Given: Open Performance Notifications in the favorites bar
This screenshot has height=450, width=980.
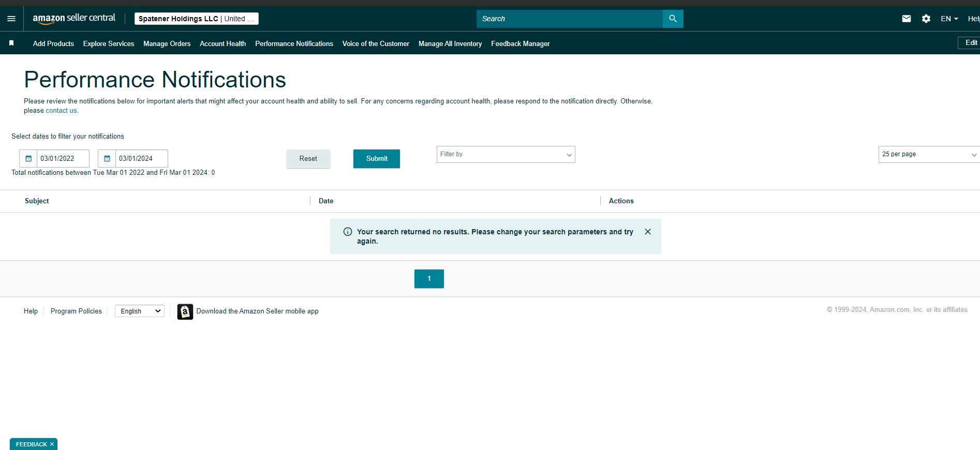Looking at the screenshot, I should click(294, 43).
